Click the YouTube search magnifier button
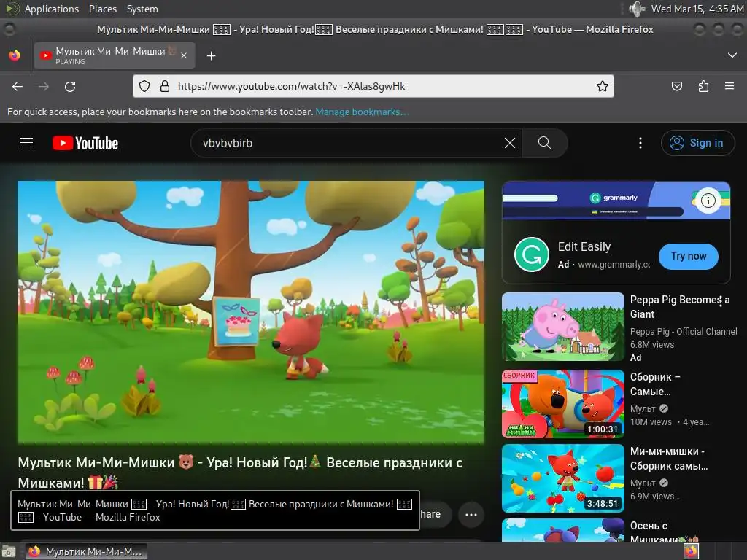The width and height of the screenshot is (747, 560). pos(544,143)
